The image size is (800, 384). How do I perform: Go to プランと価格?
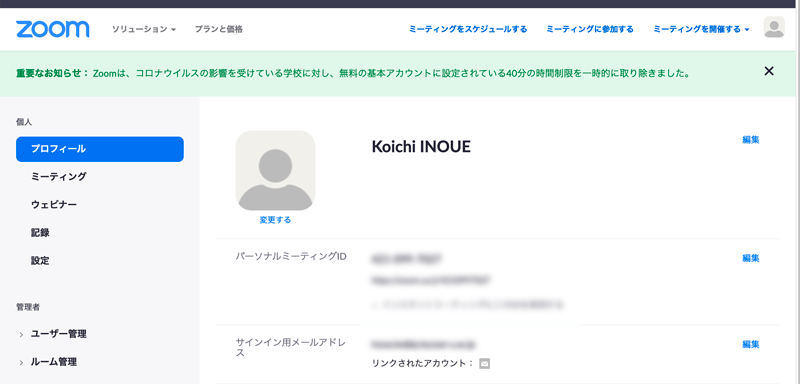(218, 29)
